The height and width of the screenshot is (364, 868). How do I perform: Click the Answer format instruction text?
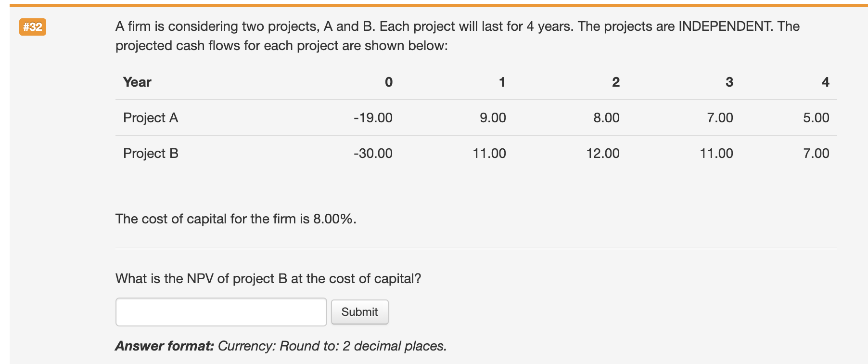pos(281,345)
